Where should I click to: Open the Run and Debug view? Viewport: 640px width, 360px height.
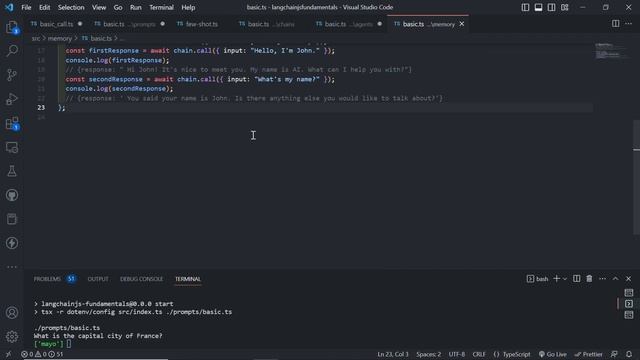(x=12, y=99)
